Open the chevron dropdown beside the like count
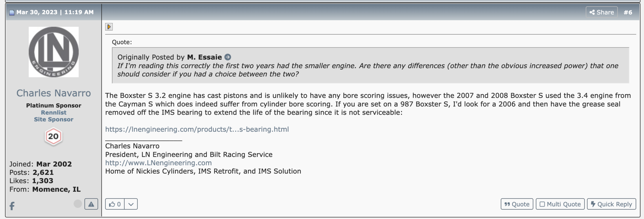This screenshot has height=219, width=644. click(130, 204)
